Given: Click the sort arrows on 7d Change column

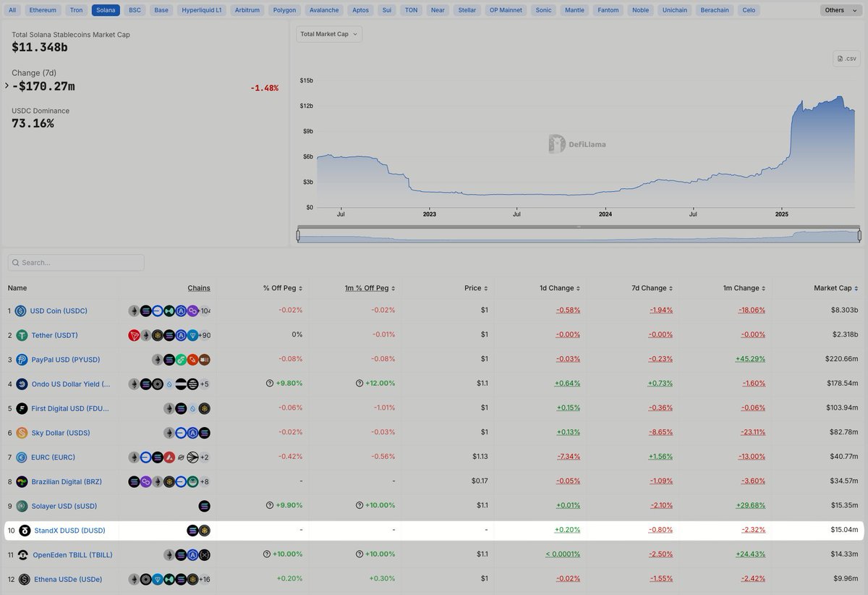Looking at the screenshot, I should [x=671, y=288].
